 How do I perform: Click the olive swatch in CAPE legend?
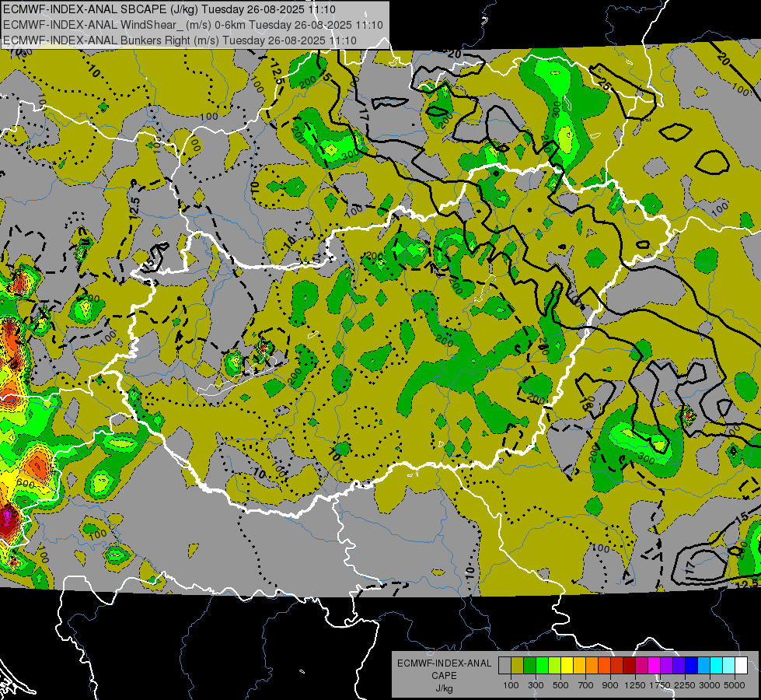(518, 665)
